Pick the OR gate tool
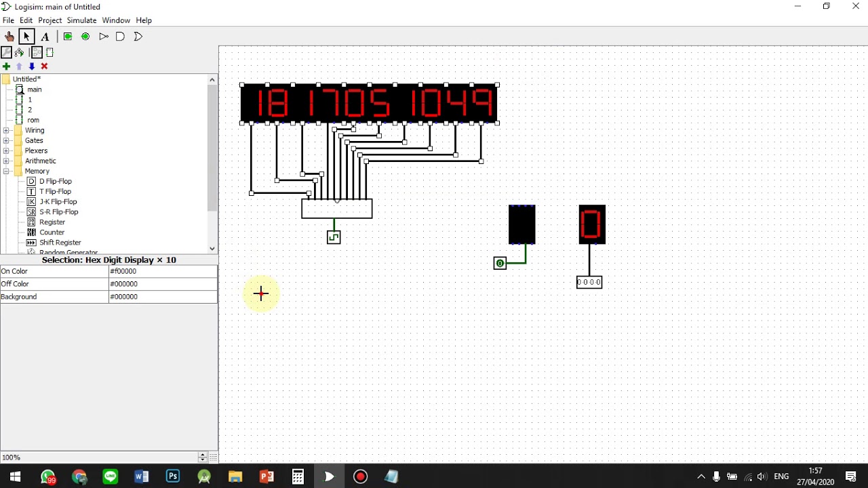868x488 pixels. [138, 37]
